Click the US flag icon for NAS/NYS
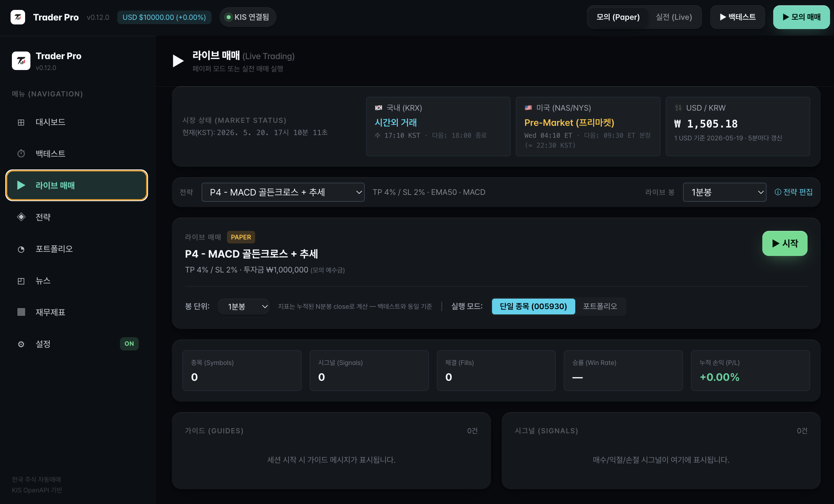This screenshot has width=834, height=504. (x=528, y=108)
